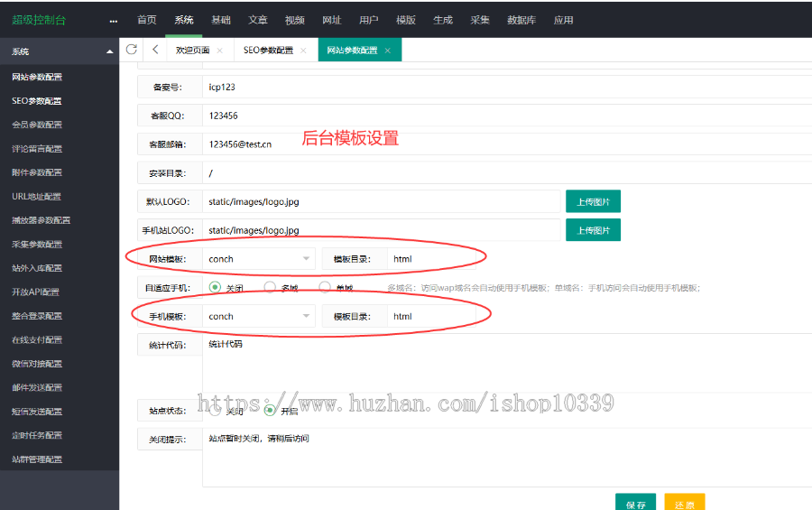
Task: Click the 关闭提示 text area
Action: coord(507,457)
